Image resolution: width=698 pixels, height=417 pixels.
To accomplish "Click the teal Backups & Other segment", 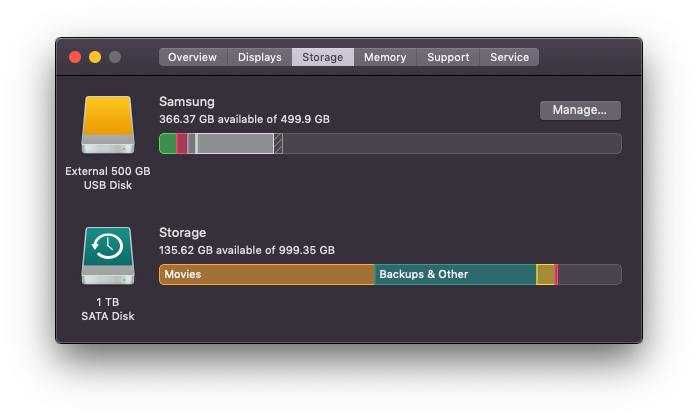I will (x=455, y=275).
